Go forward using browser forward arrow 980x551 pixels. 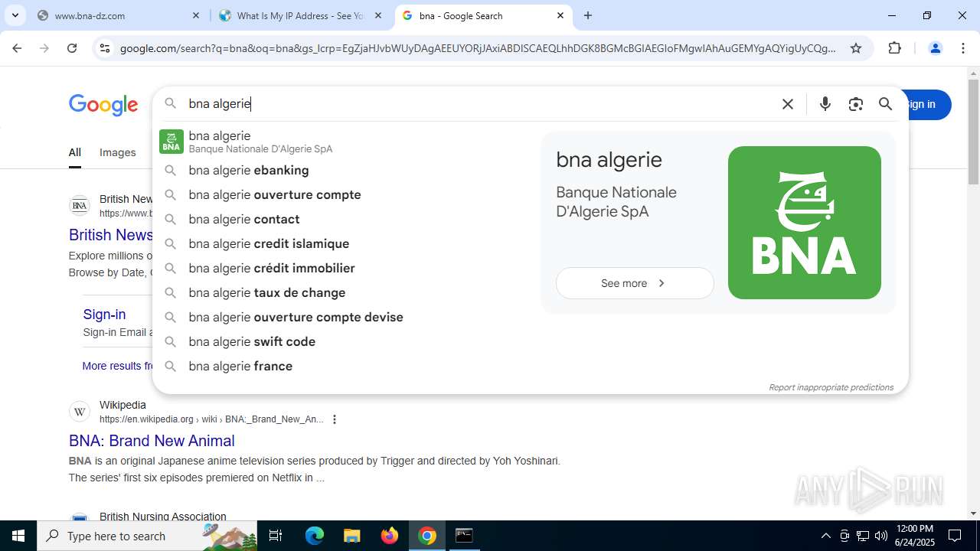click(x=44, y=48)
